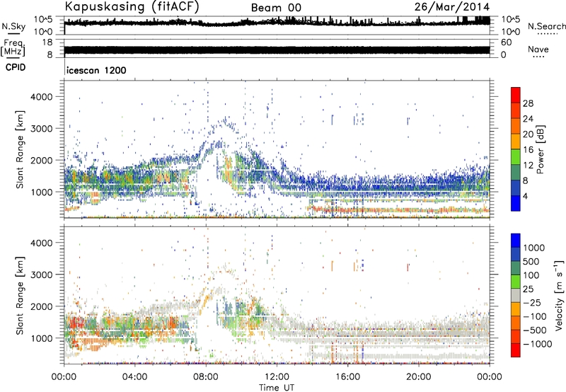
Task: Click the '16' tick on Power colorbar
Action: point(528,150)
